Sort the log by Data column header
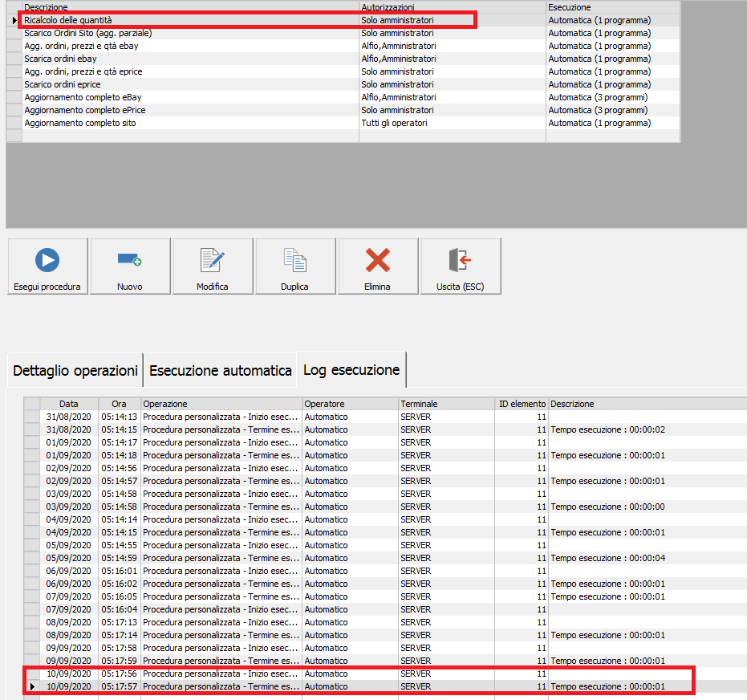The width and height of the screenshot is (747, 700). pyautogui.click(x=69, y=404)
